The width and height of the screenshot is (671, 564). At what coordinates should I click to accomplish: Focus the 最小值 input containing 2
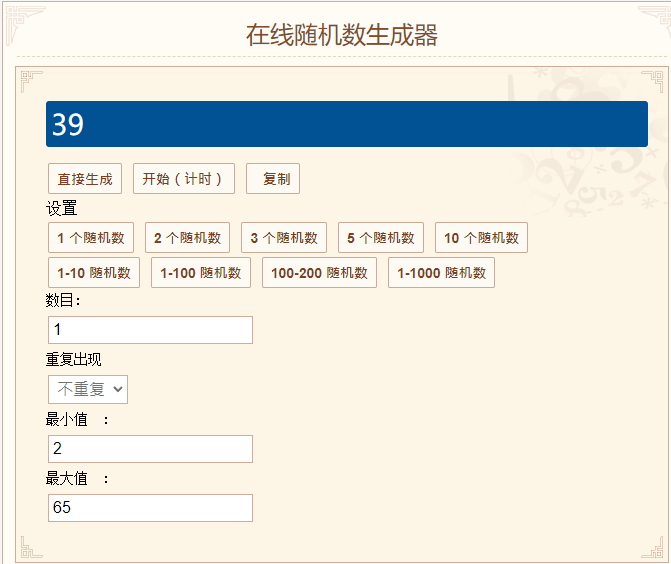[150, 449]
